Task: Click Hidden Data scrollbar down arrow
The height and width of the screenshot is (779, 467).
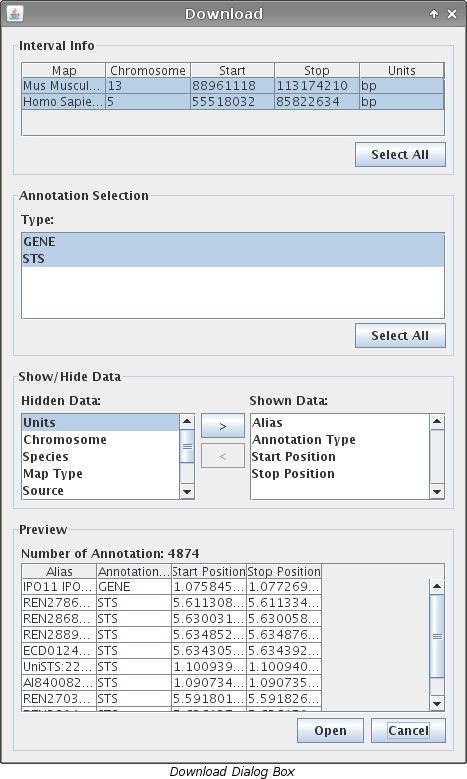Action: 187,492
